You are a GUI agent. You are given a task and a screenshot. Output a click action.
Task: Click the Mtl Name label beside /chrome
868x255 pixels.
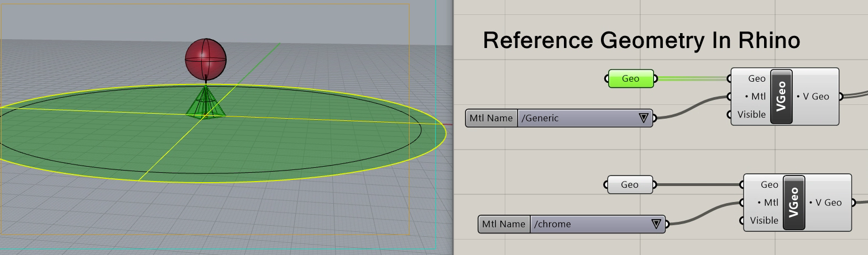click(x=504, y=224)
